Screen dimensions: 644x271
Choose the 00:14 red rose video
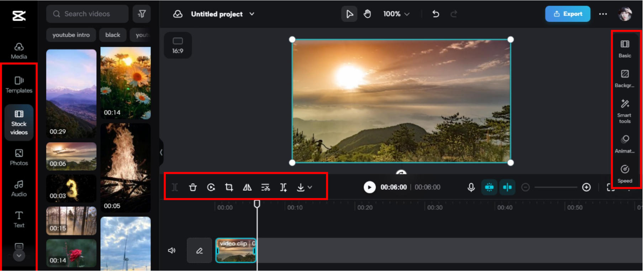pyautogui.click(x=71, y=253)
